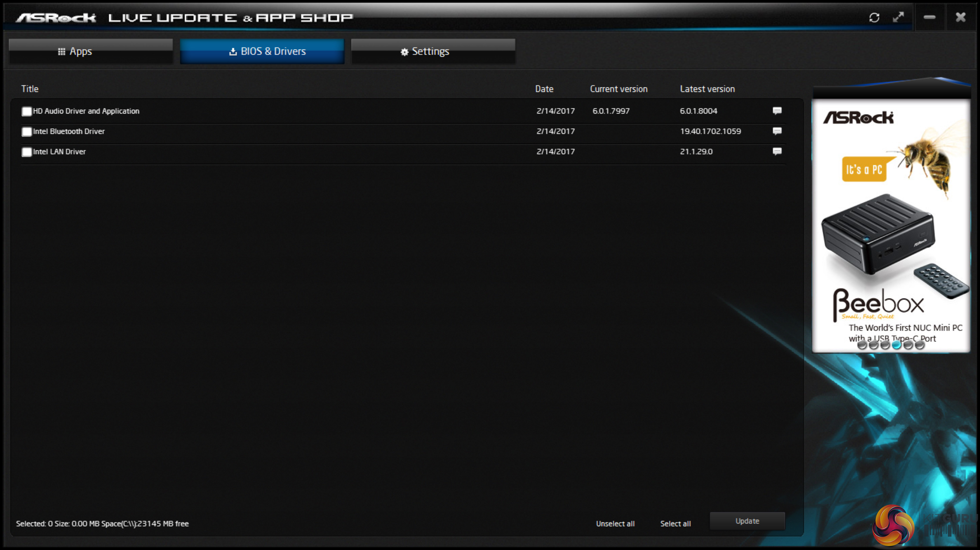Open Intel Bluetooth Driver comment bubble icon

(x=777, y=131)
